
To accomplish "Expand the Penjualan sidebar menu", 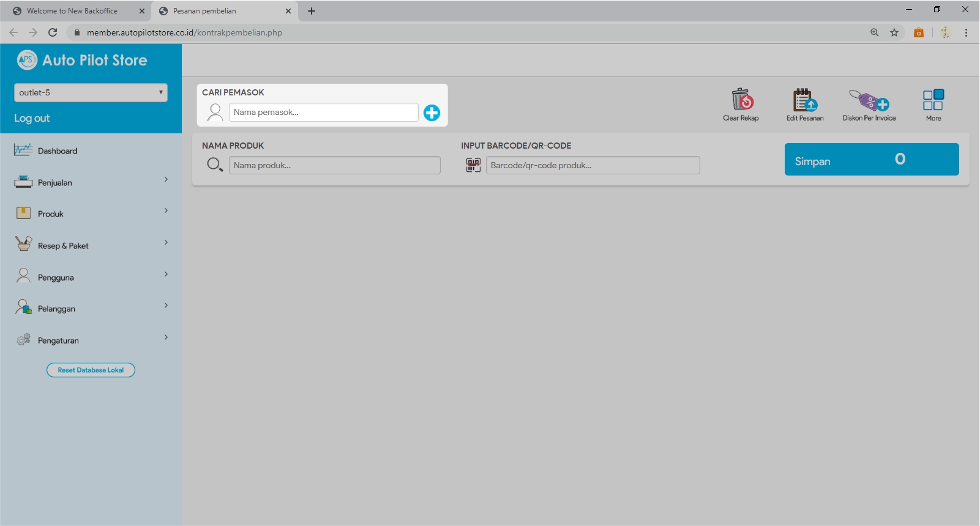I will tap(91, 182).
